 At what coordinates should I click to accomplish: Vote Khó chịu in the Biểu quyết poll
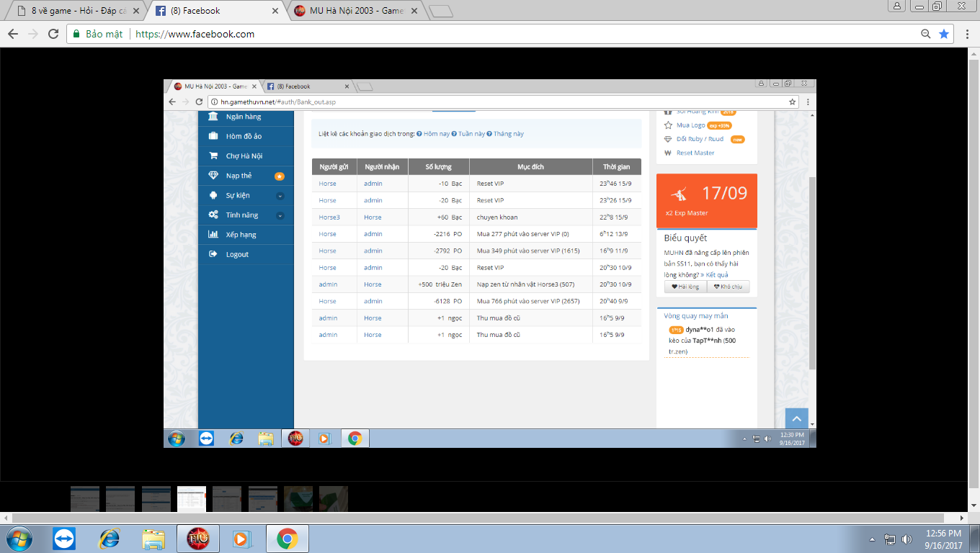pos(727,287)
